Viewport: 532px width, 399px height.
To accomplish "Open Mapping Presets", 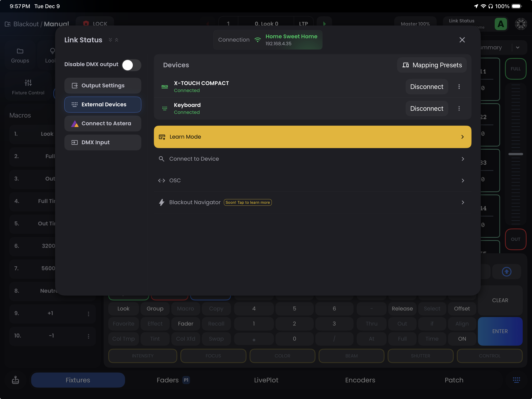I will (432, 65).
